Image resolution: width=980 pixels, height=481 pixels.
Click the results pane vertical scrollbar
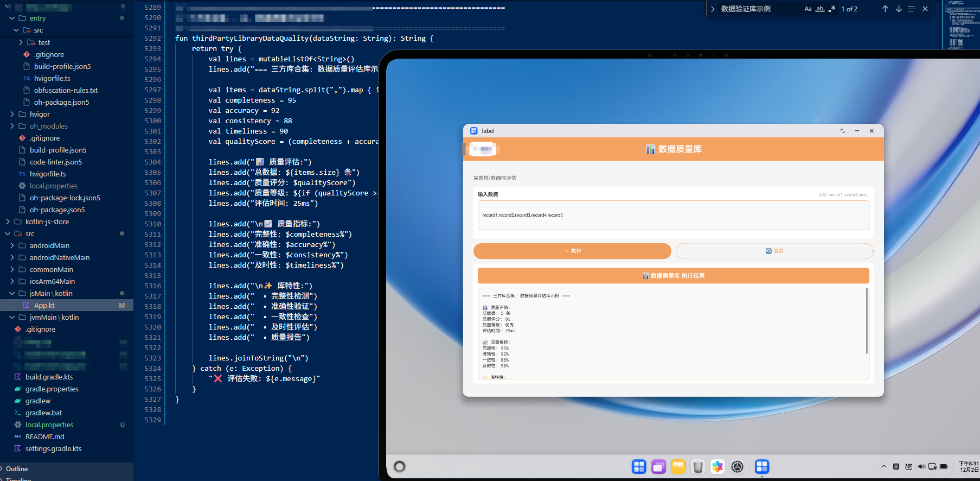coord(867,321)
